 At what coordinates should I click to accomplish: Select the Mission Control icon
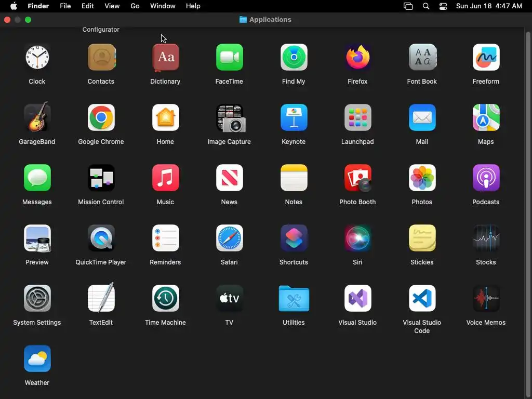tap(101, 178)
